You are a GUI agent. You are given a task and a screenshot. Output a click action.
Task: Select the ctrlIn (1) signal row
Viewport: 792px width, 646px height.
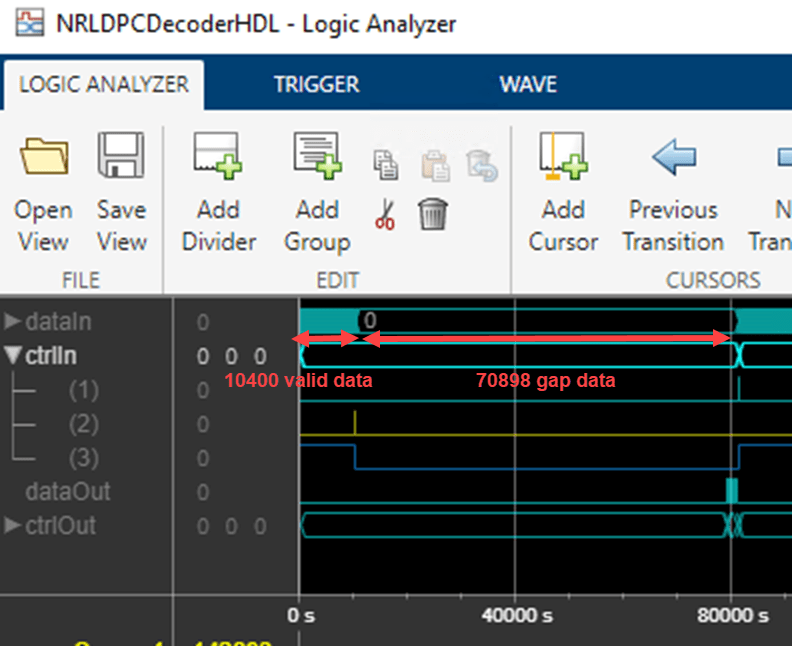pos(84,390)
